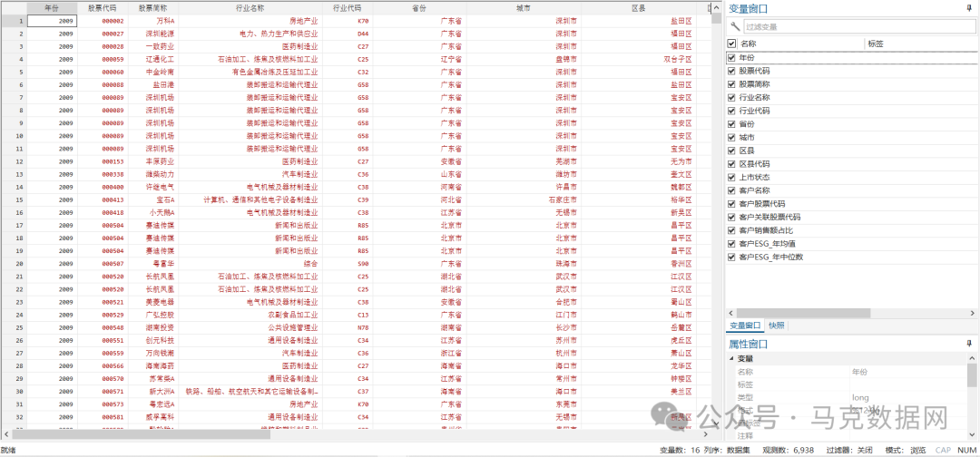Click 观测数: 6,938 in status bar
980x457 pixels.
(789, 450)
